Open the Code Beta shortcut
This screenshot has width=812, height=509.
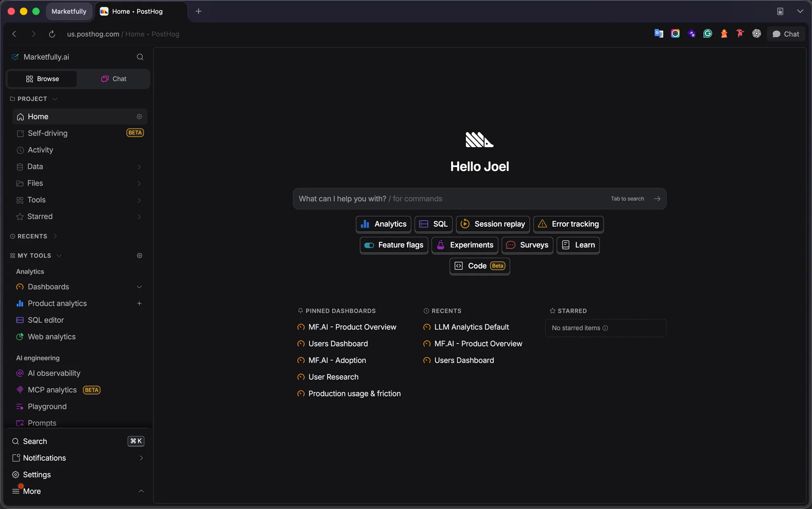coord(480,266)
